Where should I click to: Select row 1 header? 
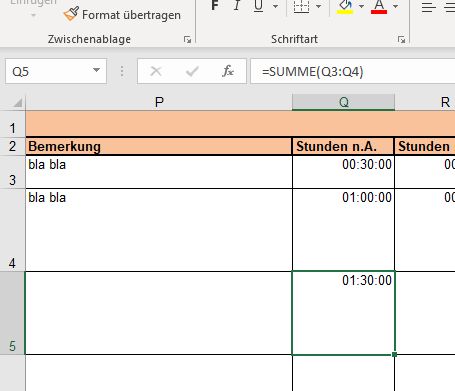pos(12,124)
